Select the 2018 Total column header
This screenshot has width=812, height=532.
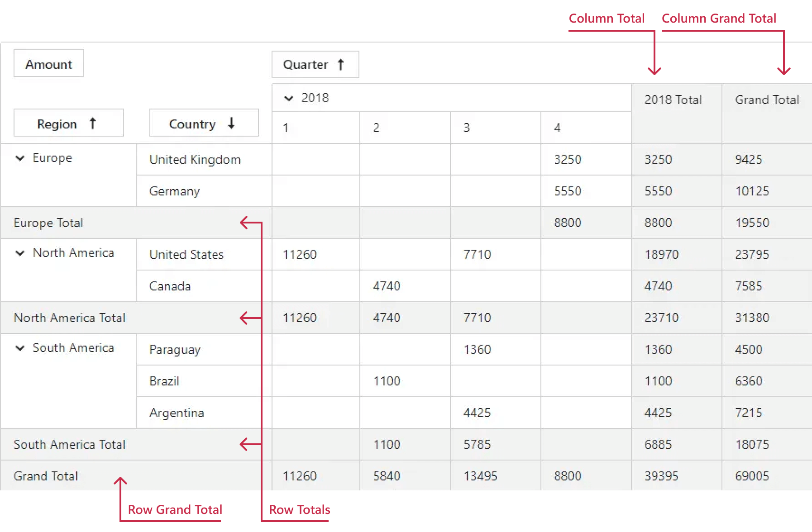[x=673, y=100]
